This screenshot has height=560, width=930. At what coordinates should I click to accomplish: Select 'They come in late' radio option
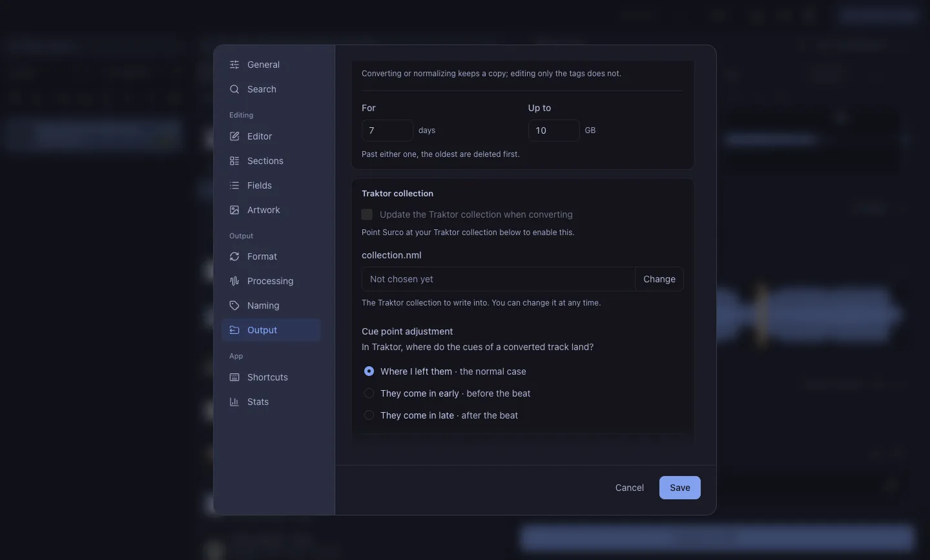click(x=369, y=415)
